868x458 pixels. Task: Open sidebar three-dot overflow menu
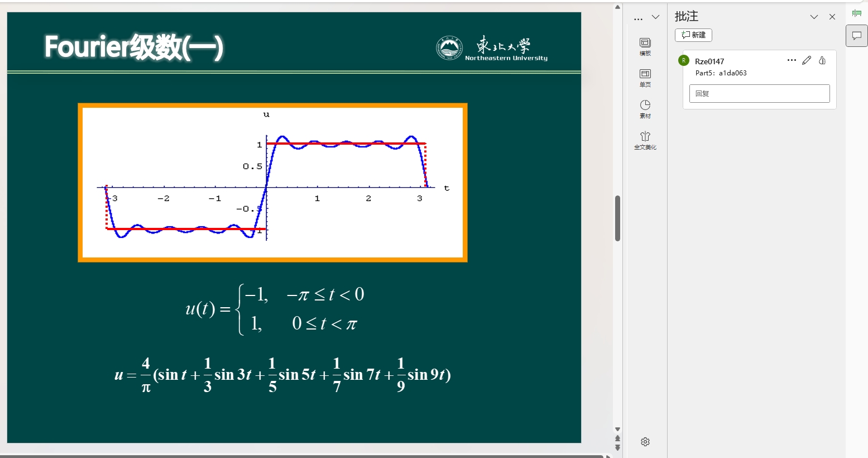coord(639,18)
